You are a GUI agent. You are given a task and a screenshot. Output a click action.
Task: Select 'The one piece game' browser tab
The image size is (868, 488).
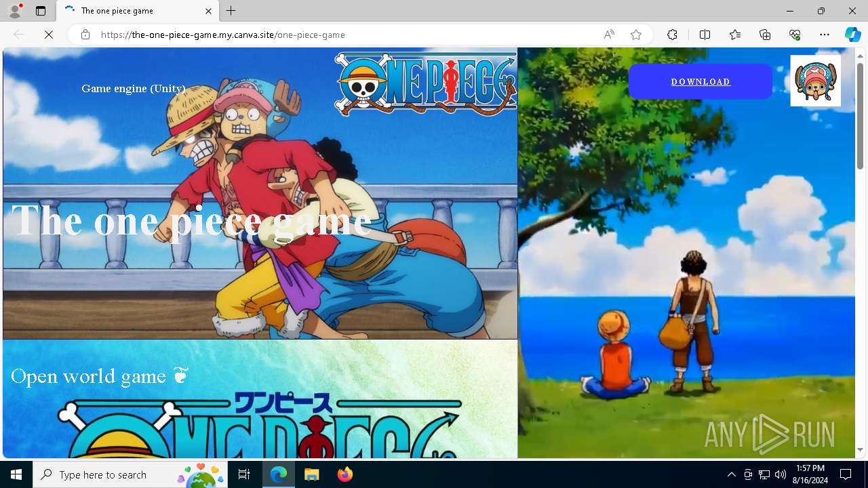(x=138, y=11)
